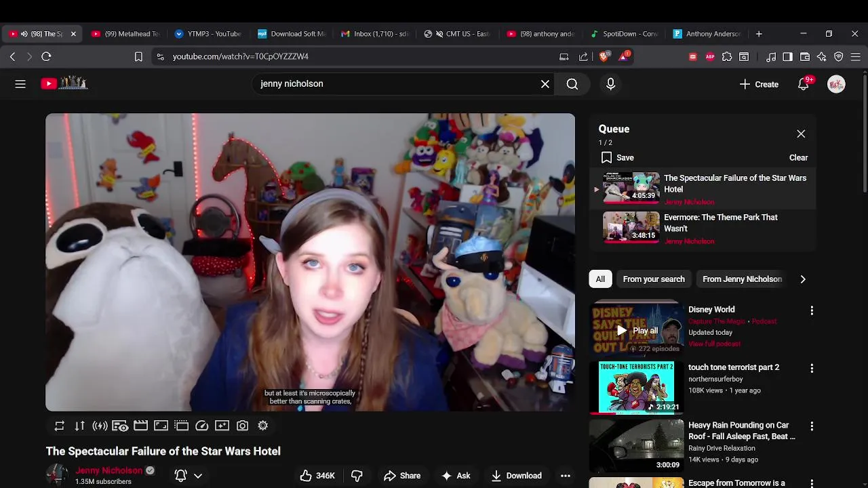Dislike the video with thumbs down
This screenshot has width=868, height=488.
point(357,476)
